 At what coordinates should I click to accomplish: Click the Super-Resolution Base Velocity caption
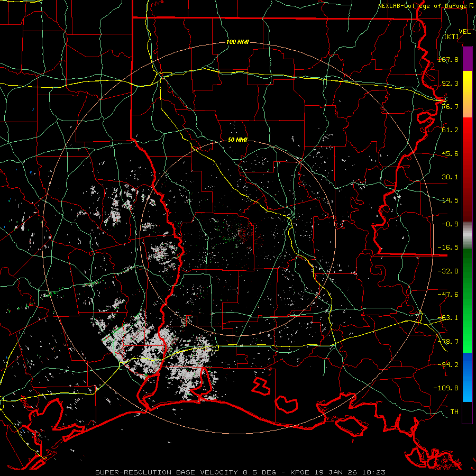pyautogui.click(x=240, y=472)
